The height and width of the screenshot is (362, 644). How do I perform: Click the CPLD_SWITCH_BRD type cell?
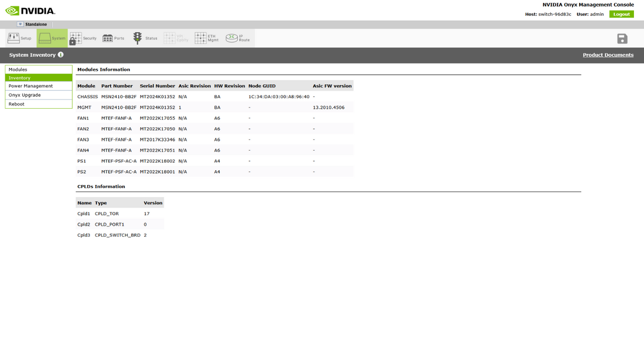click(x=118, y=235)
